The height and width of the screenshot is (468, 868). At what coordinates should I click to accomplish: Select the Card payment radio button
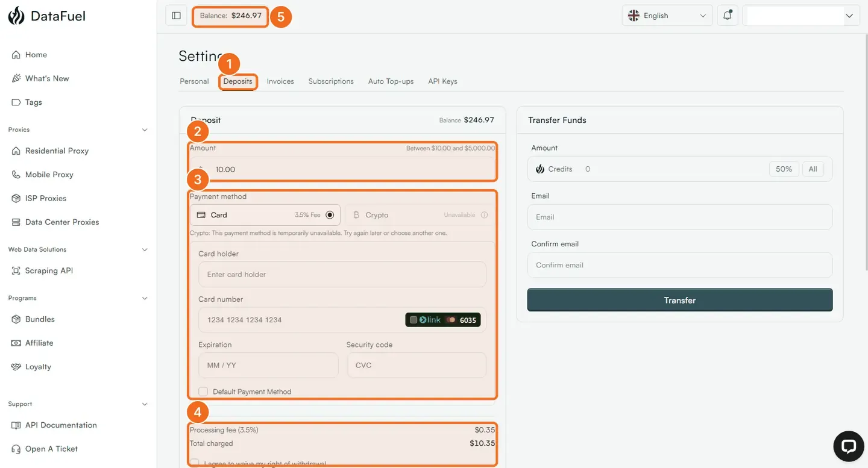point(330,215)
